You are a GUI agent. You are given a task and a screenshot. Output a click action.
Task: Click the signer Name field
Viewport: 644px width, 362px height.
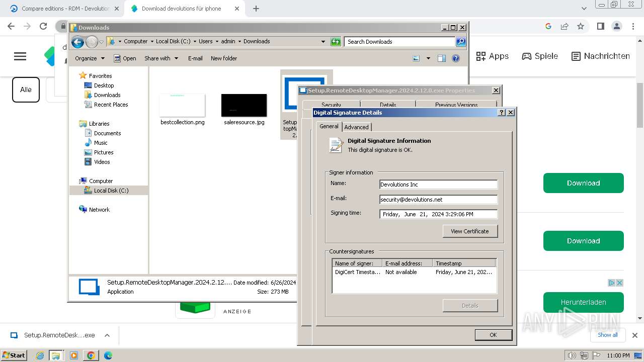[438, 185]
